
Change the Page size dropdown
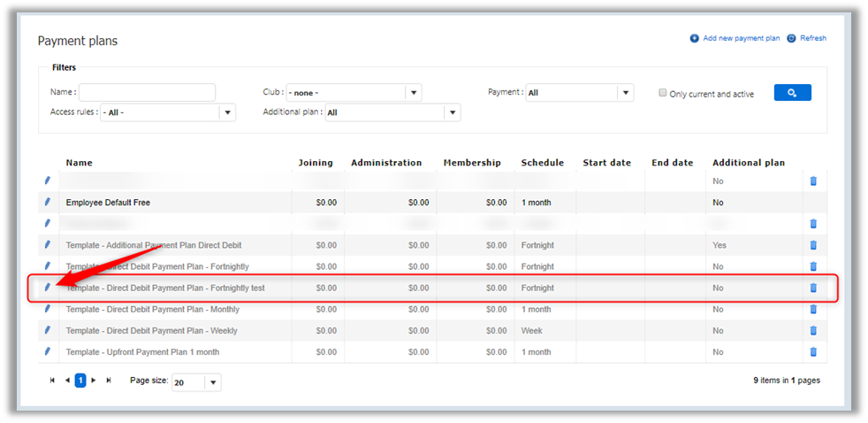(213, 382)
